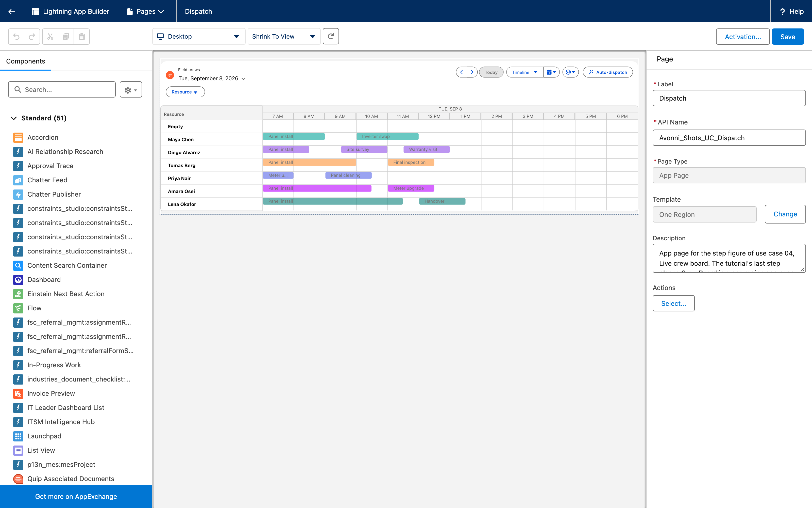Click the Auto-dispatch button
Screen dimensions: 812x508
(x=608, y=72)
